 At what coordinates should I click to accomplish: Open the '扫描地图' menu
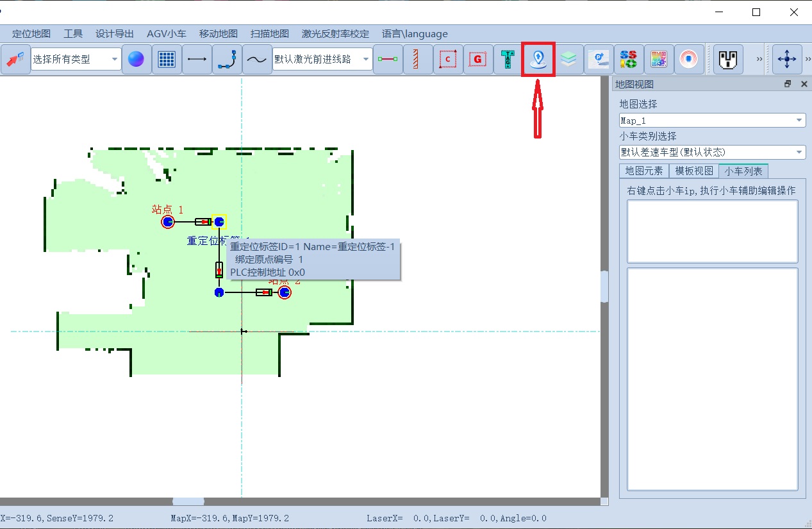coord(270,34)
